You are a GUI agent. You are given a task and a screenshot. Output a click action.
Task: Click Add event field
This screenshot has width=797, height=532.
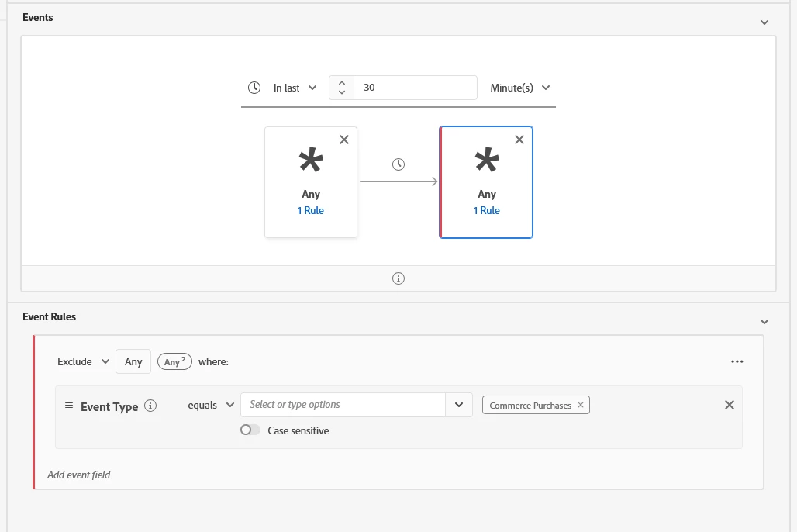(x=79, y=475)
